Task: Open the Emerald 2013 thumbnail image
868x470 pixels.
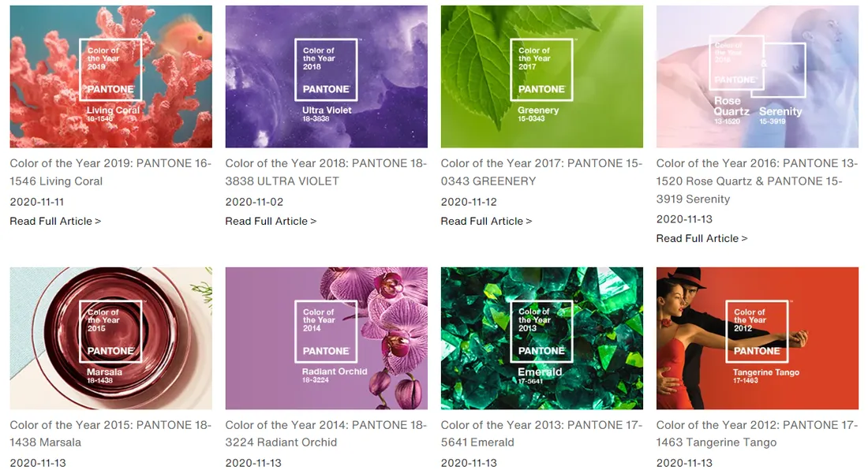Action: tap(542, 338)
